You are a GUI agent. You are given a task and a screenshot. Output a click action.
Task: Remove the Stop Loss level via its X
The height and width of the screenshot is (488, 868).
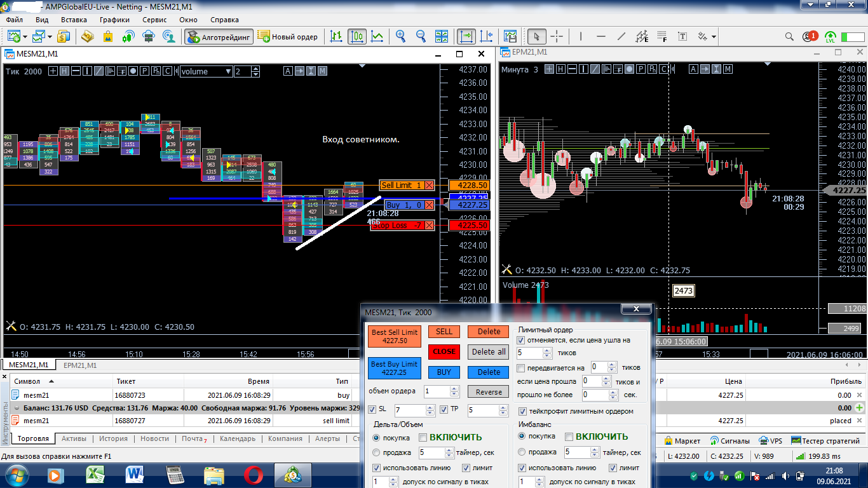point(430,225)
